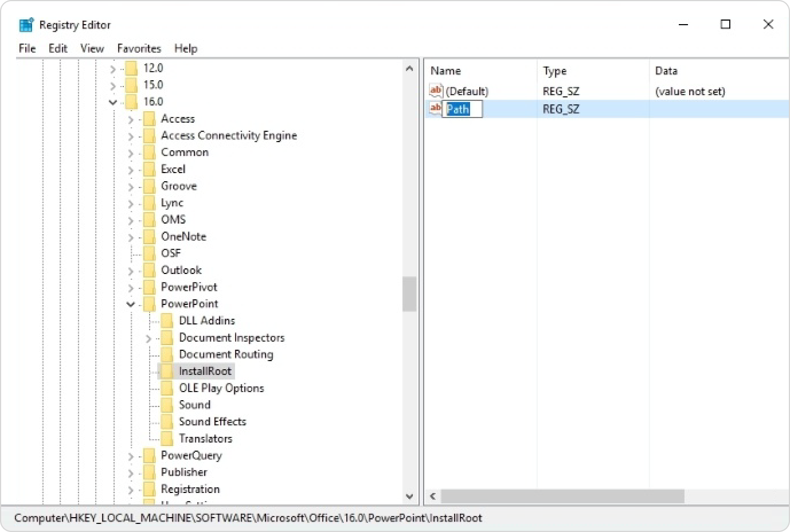Click the Path string value icon
Image resolution: width=790 pixels, height=532 pixels.
[x=436, y=108]
